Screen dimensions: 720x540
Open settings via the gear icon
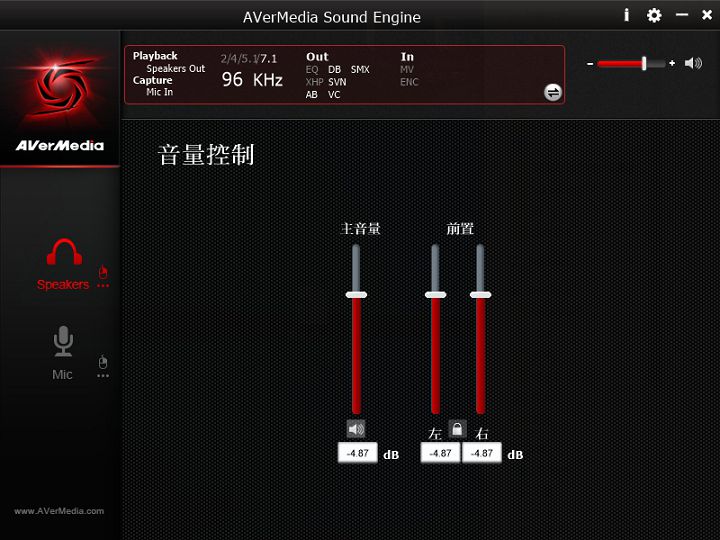[654, 15]
